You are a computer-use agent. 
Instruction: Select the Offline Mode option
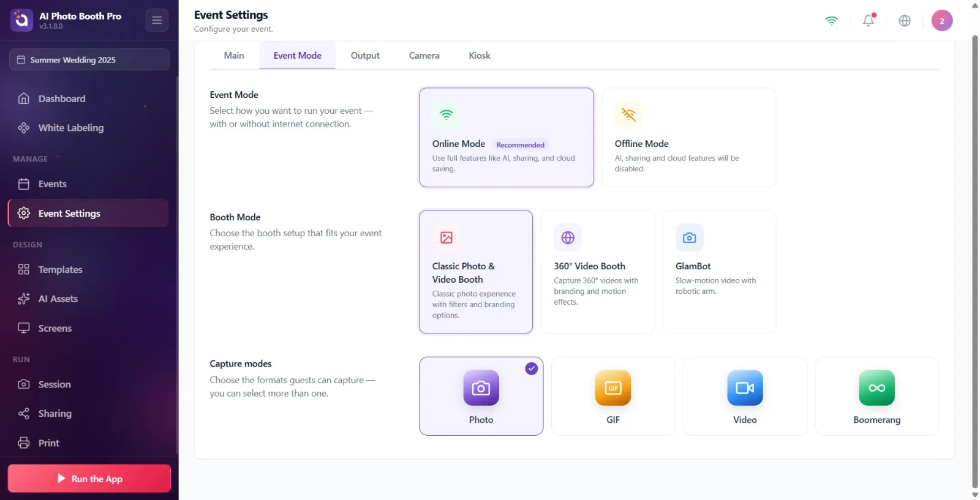pos(688,137)
